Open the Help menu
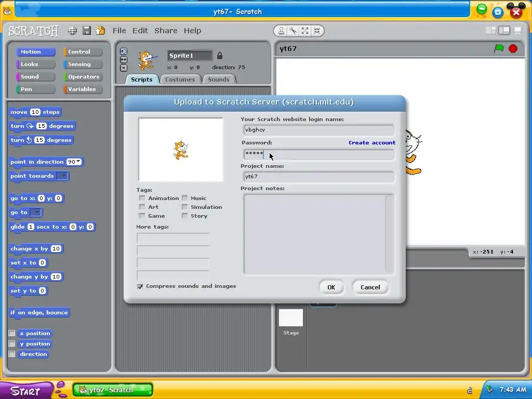Screen dimensions: 532x399 [x=192, y=31]
